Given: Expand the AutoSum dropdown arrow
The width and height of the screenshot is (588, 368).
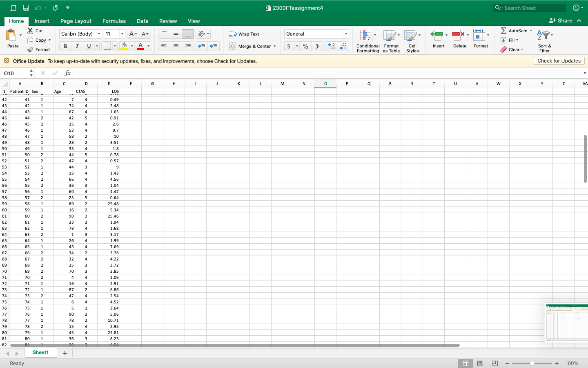Looking at the screenshot, I should (531, 31).
